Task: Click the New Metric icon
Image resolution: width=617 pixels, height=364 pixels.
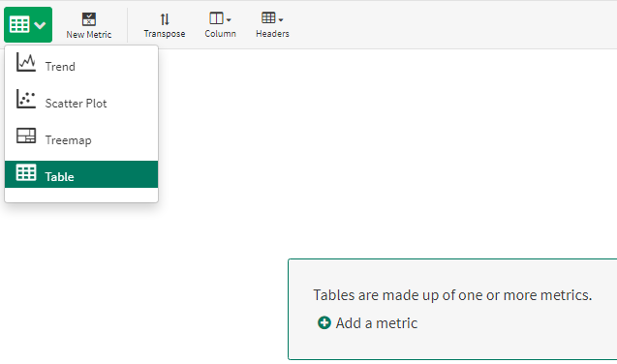Action: [89, 18]
